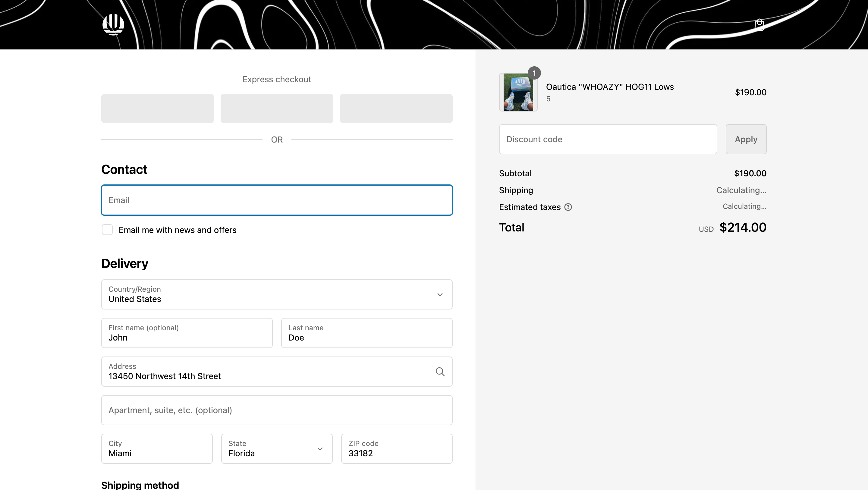Click the Apartment, suite optional field

[277, 410]
